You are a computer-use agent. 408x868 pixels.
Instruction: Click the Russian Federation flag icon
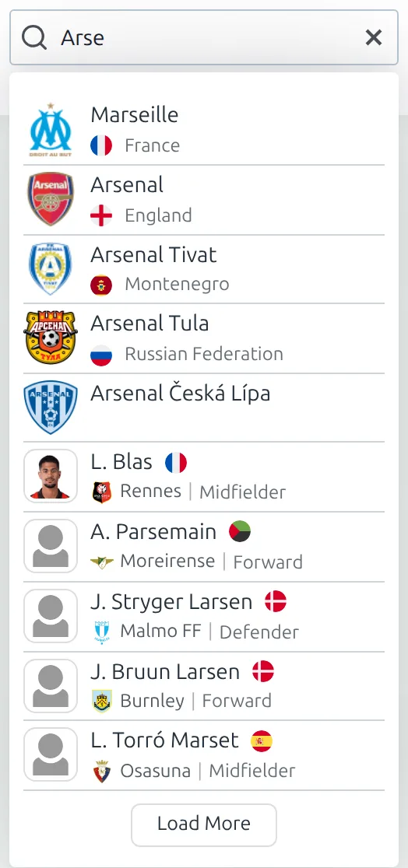[x=101, y=355]
